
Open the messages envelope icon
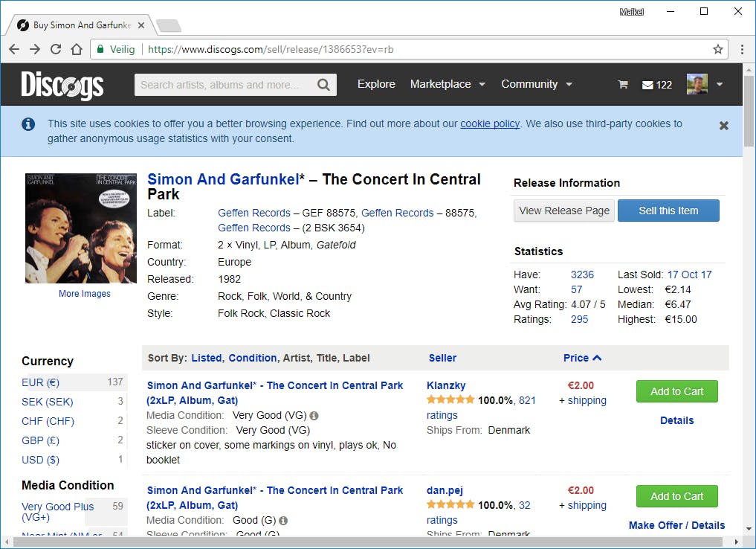coord(648,85)
